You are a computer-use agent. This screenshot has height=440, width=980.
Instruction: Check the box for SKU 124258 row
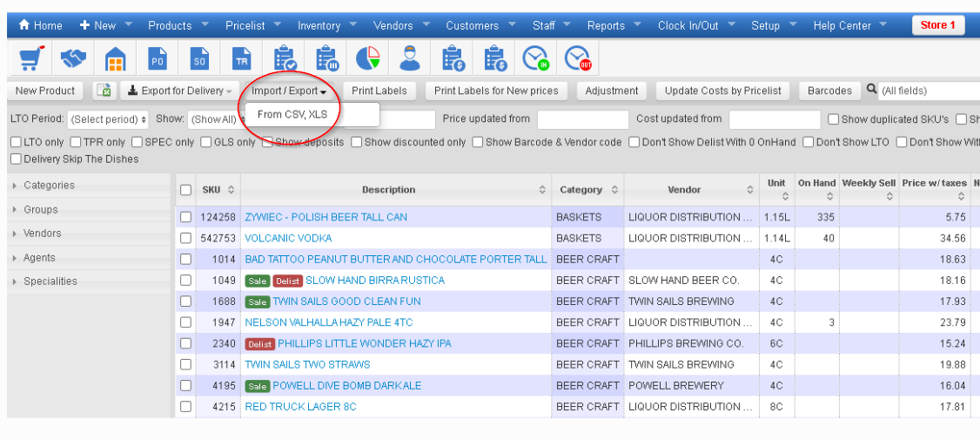(x=185, y=217)
